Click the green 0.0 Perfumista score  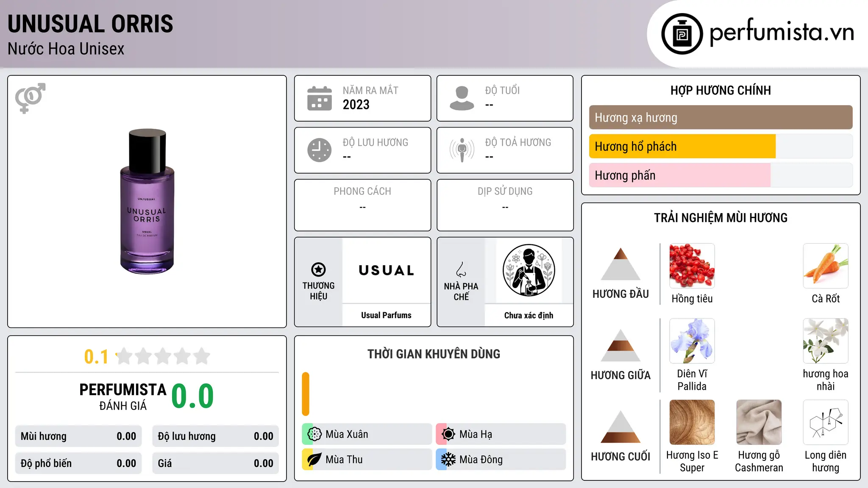pyautogui.click(x=192, y=396)
